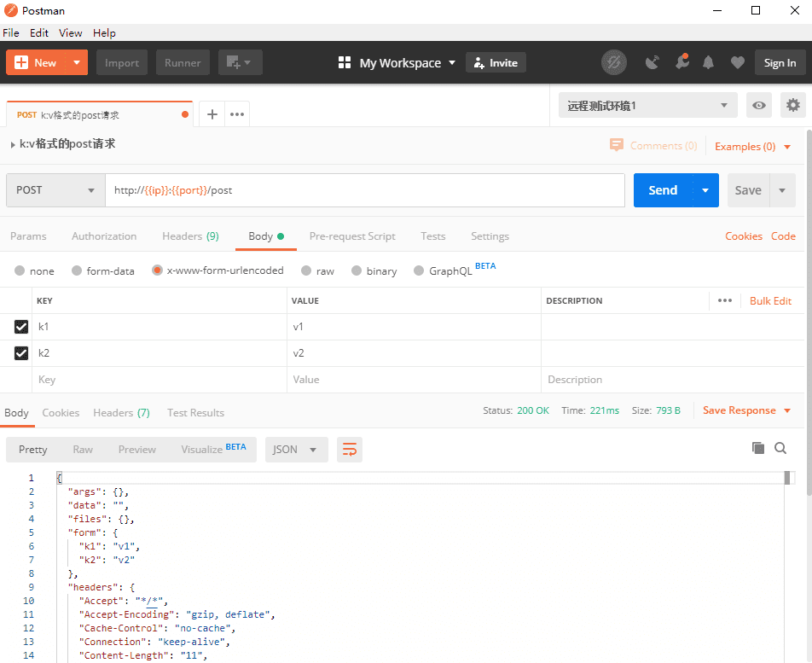This screenshot has height=663, width=812.
Task: Open the Edit menu
Action: tap(39, 32)
